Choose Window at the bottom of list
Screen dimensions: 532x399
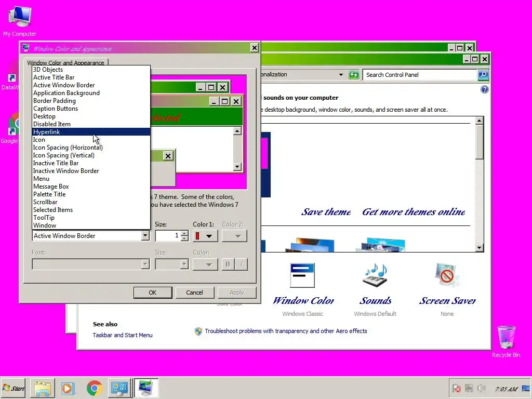(x=91, y=225)
